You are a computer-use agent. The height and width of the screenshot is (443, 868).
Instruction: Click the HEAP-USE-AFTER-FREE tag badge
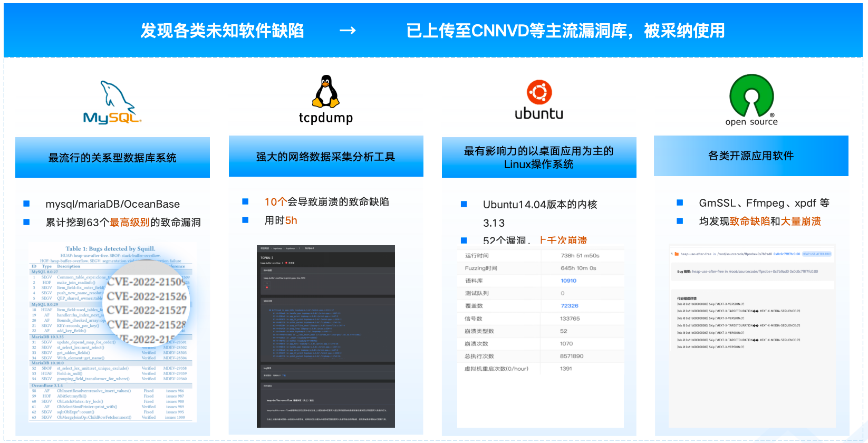pos(816,254)
